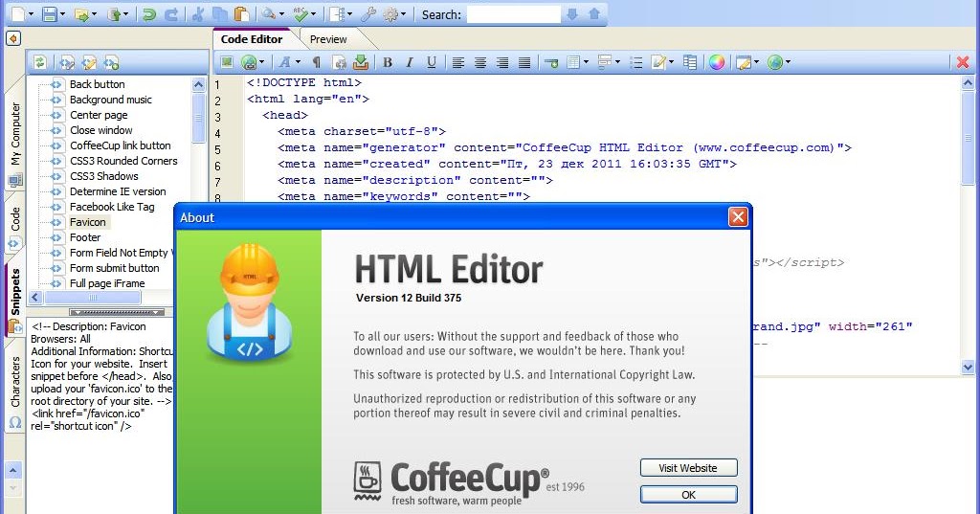This screenshot has height=514, width=980.
Task: Click the insert link globe icon
Action: click(249, 62)
